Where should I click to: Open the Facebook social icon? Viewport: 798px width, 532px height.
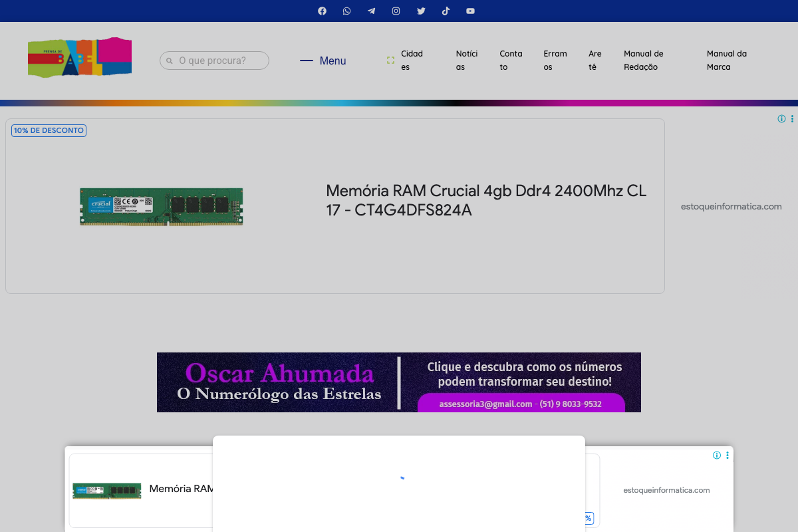(x=322, y=11)
